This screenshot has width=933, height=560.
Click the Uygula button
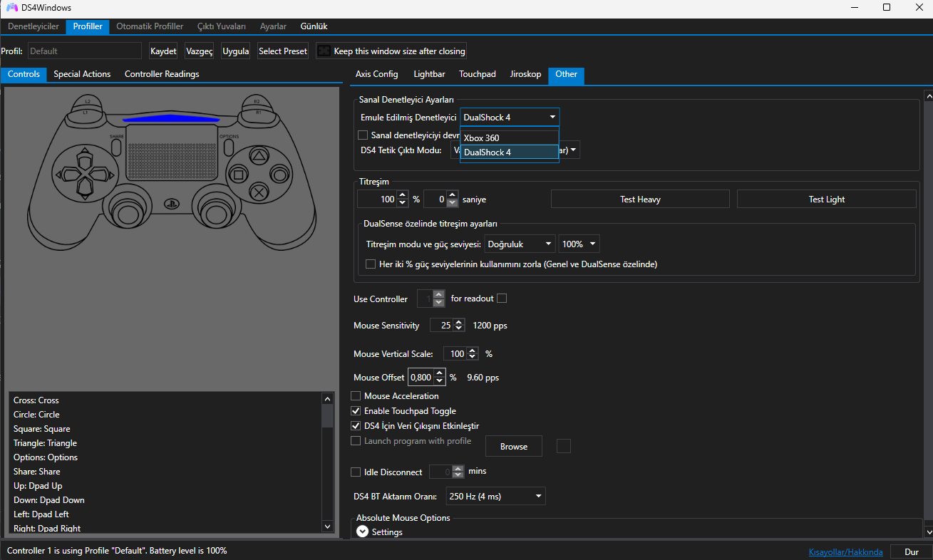(x=236, y=51)
